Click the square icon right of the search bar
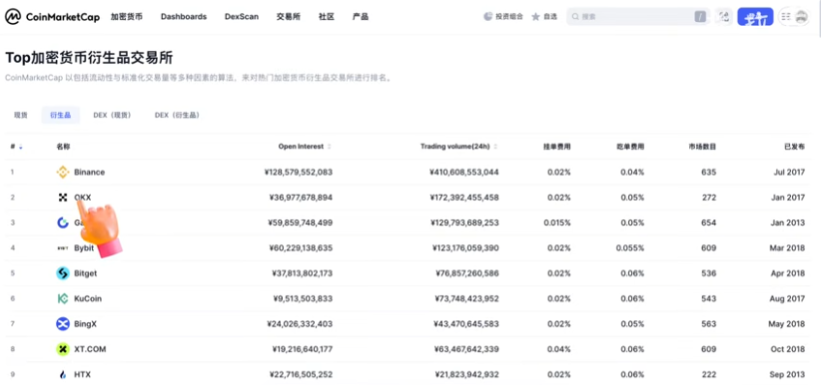Screen dimensions: 821x385 click(724, 17)
